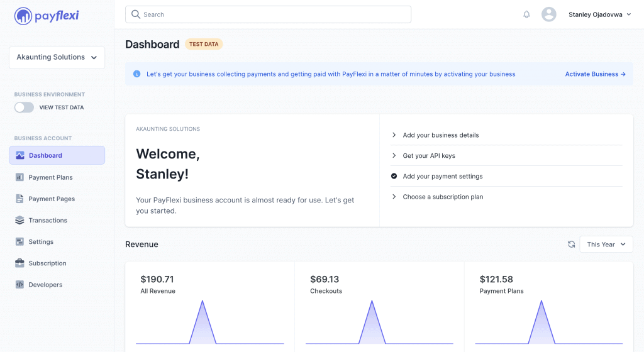
Task: Click the BUSINESS ACCOUNT label
Action: (x=43, y=138)
